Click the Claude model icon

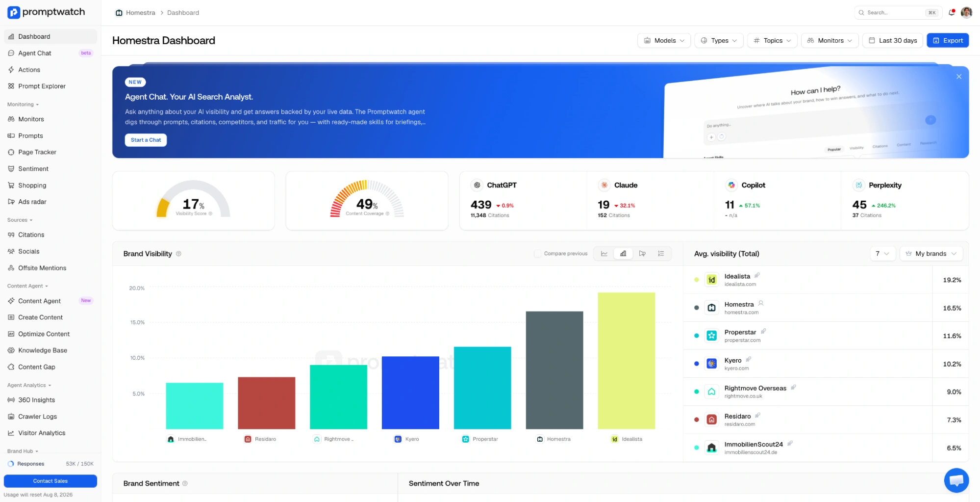click(x=604, y=185)
